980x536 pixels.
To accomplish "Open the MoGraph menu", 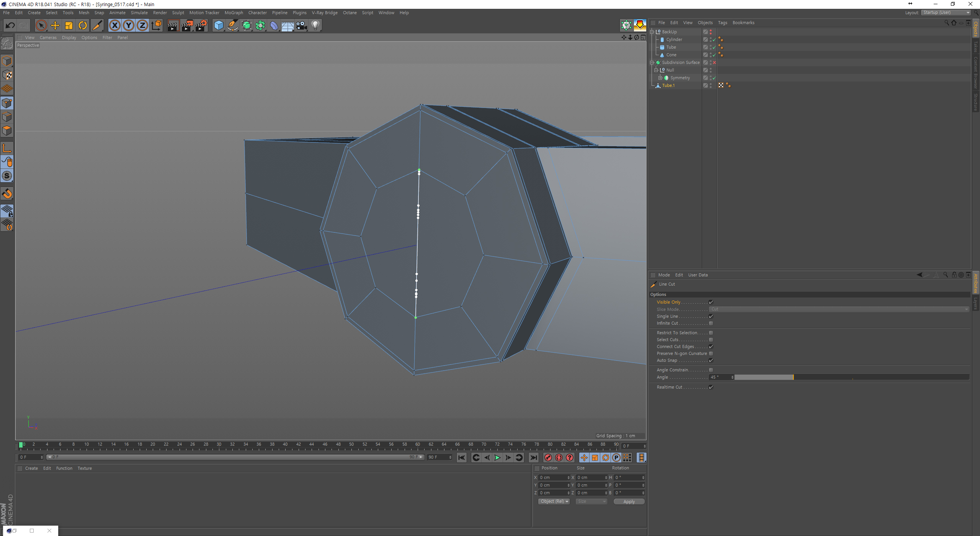I will 234,13.
